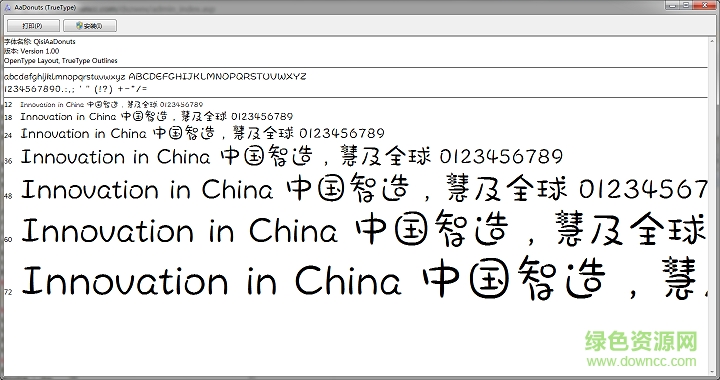
Task: Click the size 24 sample text line
Action: (x=202, y=134)
